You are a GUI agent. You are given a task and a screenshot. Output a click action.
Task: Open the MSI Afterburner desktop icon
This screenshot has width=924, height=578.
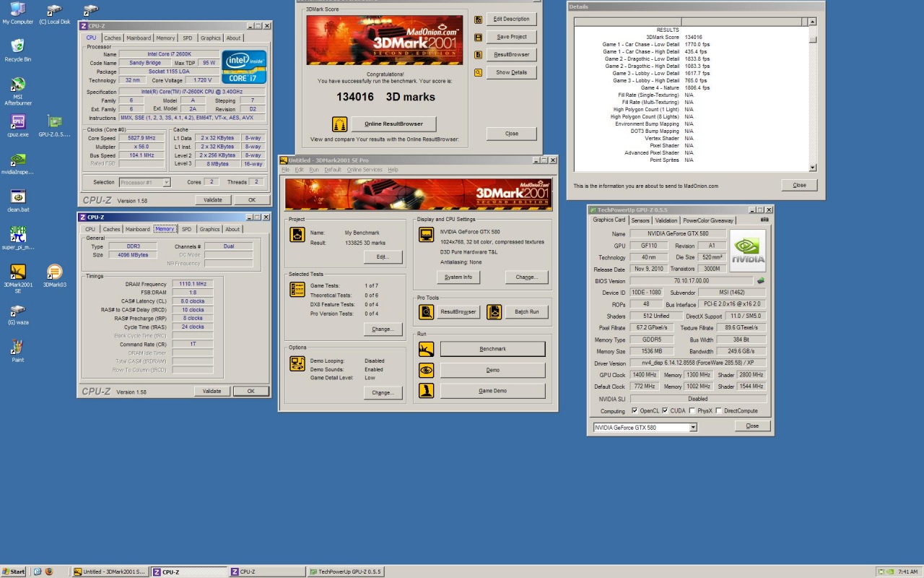(17, 85)
